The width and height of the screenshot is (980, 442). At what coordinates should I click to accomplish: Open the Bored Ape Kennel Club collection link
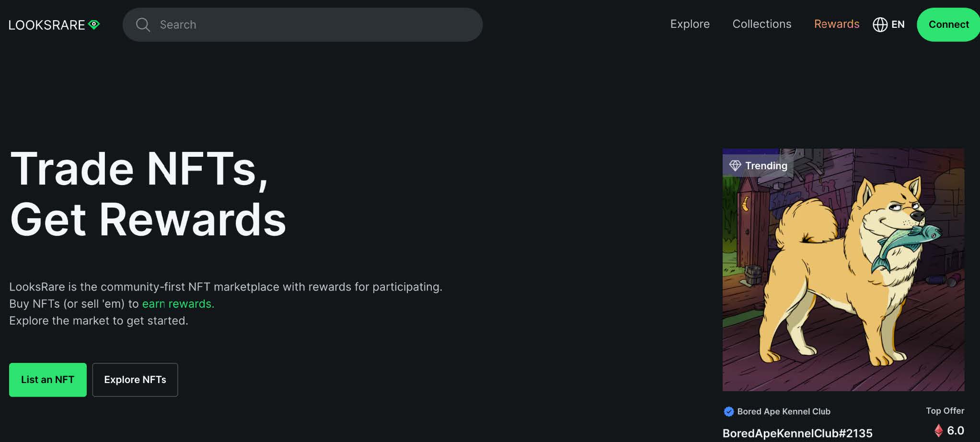784,411
